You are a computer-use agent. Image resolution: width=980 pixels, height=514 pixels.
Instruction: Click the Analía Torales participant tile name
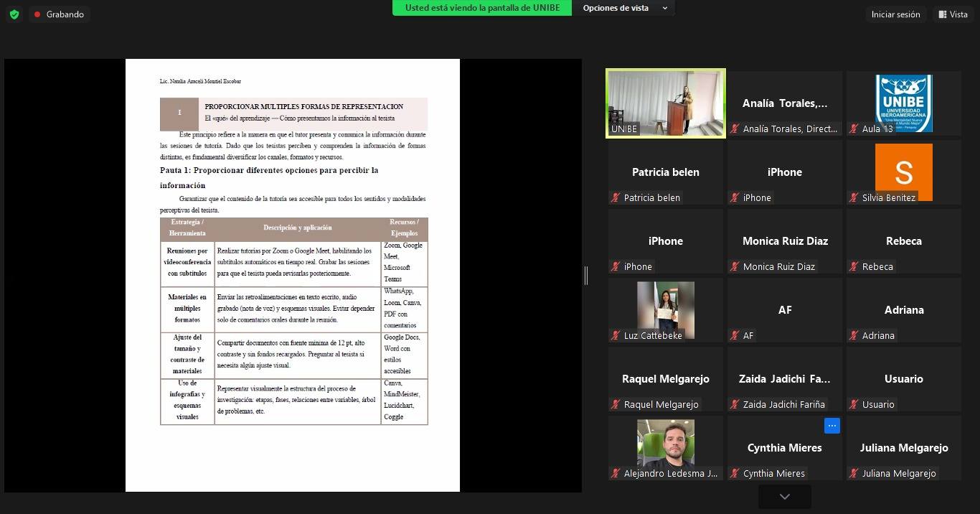[x=785, y=103]
